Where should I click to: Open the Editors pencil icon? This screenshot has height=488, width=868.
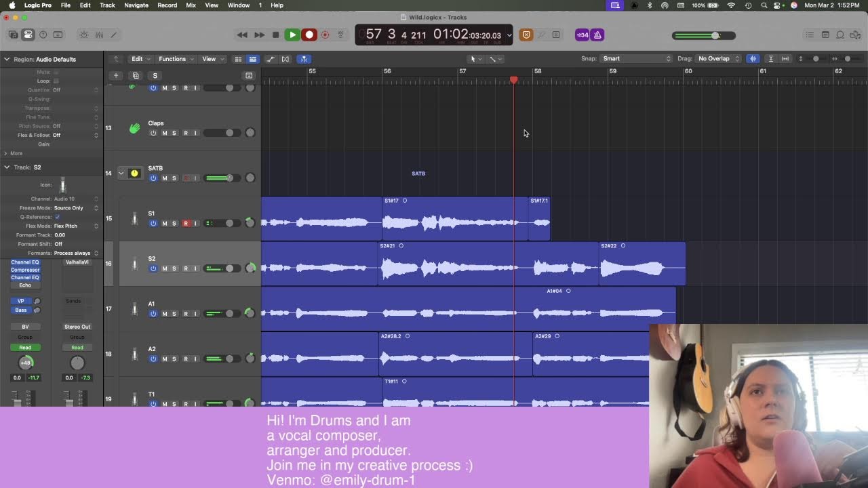pyautogui.click(x=114, y=35)
